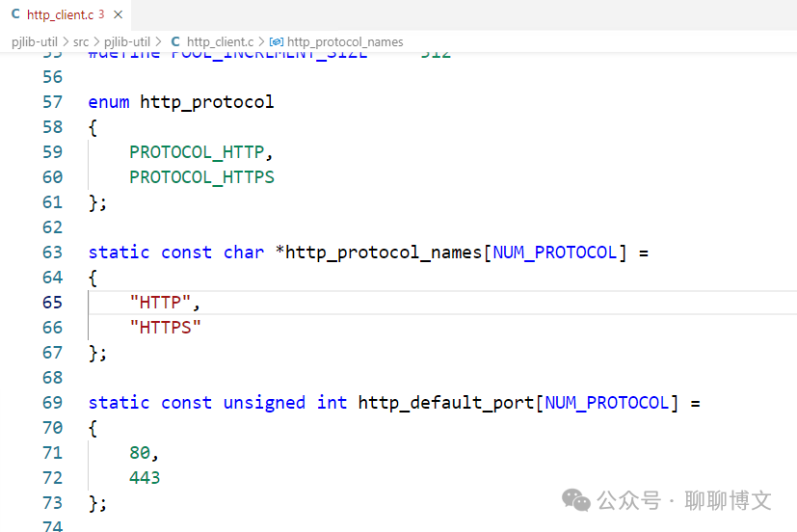The image size is (797, 532).
Task: Click the enum keyword on line 57
Action: [109, 102]
